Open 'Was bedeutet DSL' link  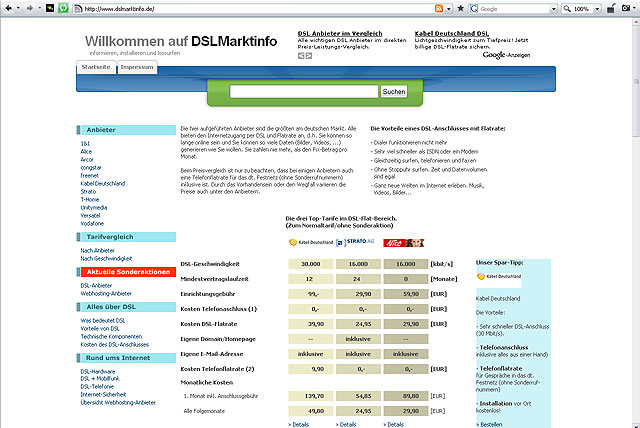pyautogui.click(x=103, y=321)
